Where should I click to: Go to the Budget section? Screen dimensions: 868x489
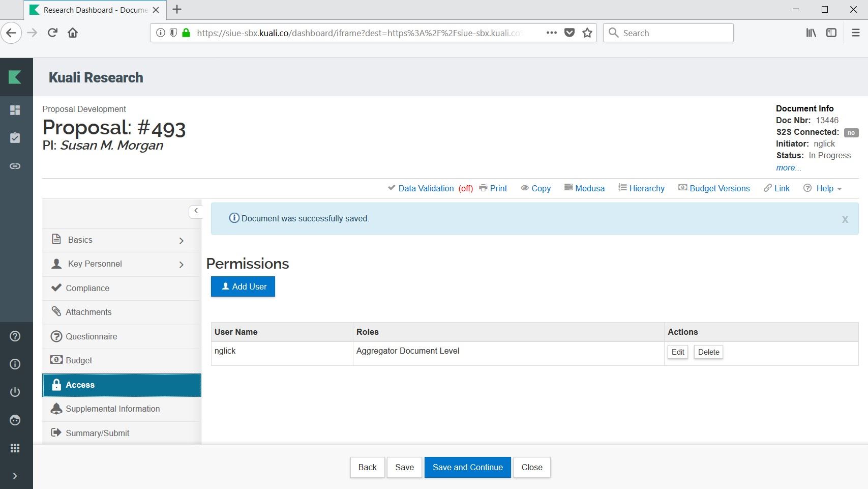click(79, 360)
